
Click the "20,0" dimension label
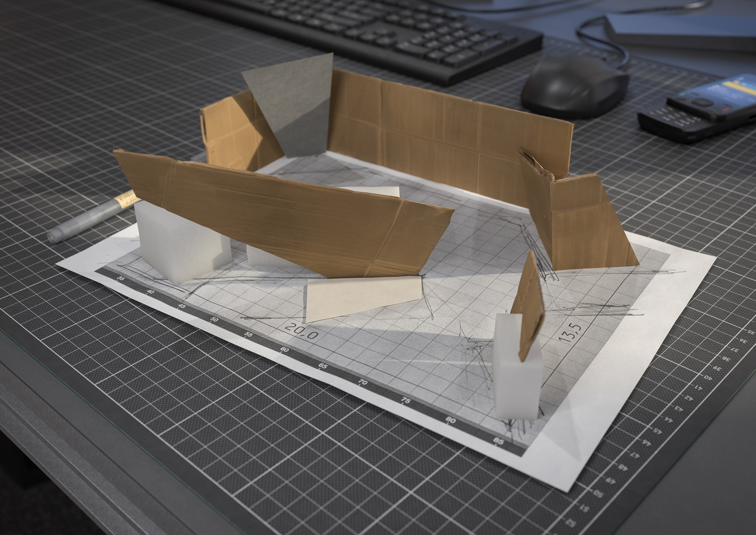point(302,331)
